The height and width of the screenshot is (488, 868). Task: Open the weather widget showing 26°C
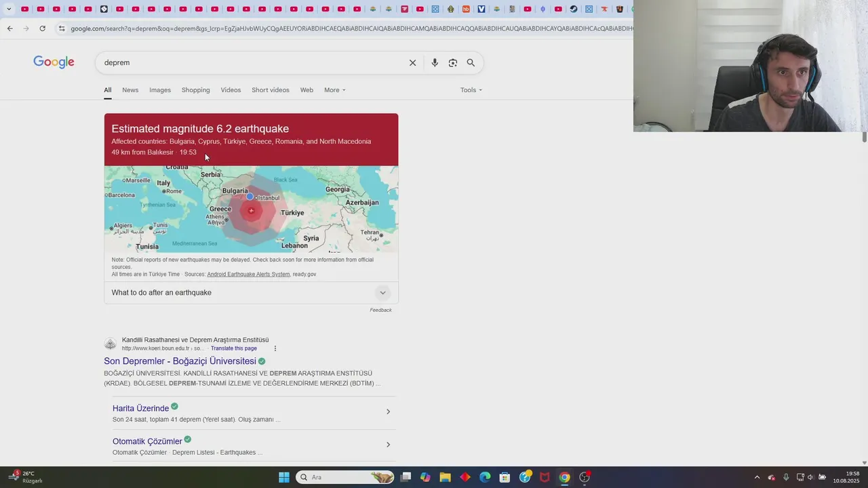tap(26, 477)
